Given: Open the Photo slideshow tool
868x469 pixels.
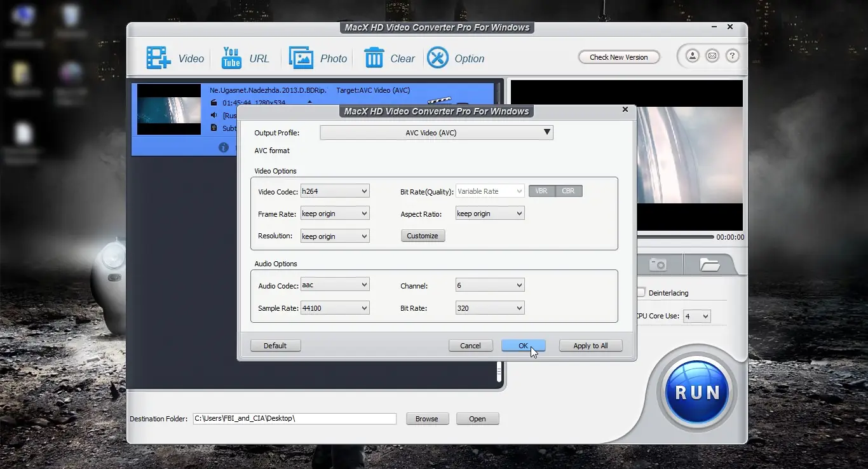Looking at the screenshot, I should click(318, 58).
